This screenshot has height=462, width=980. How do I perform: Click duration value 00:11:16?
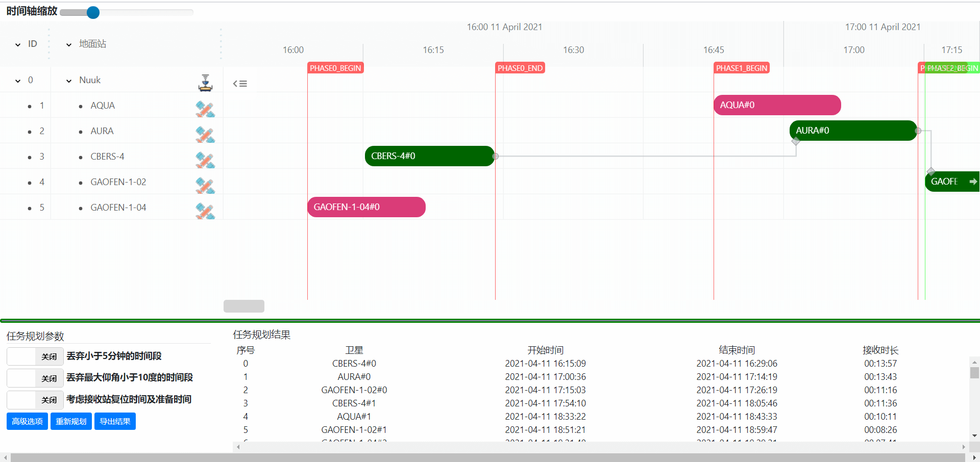click(880, 390)
